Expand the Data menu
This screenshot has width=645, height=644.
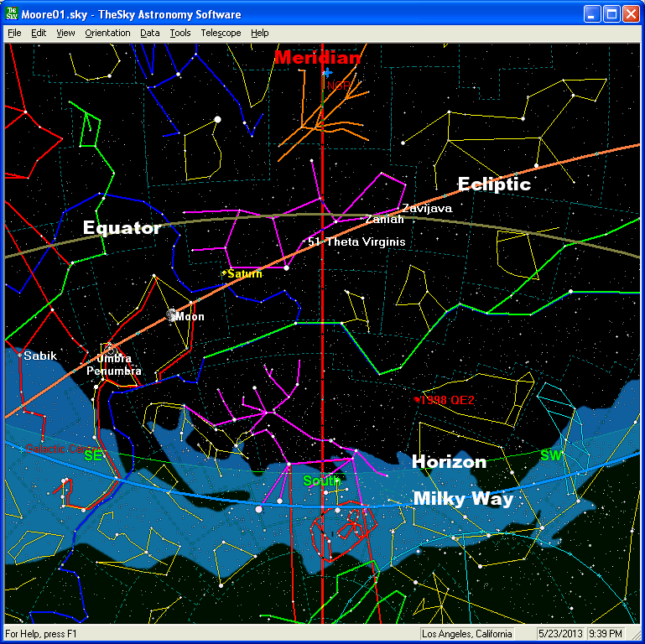(x=150, y=33)
